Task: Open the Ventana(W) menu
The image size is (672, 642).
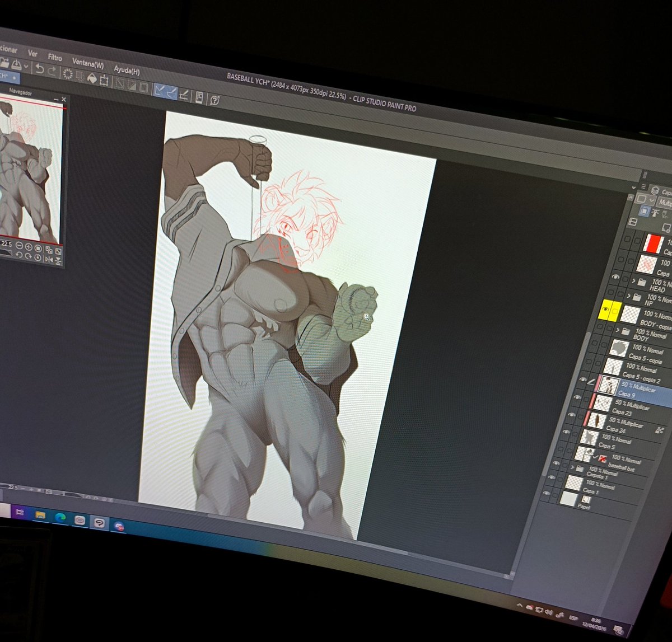Action: tap(88, 63)
